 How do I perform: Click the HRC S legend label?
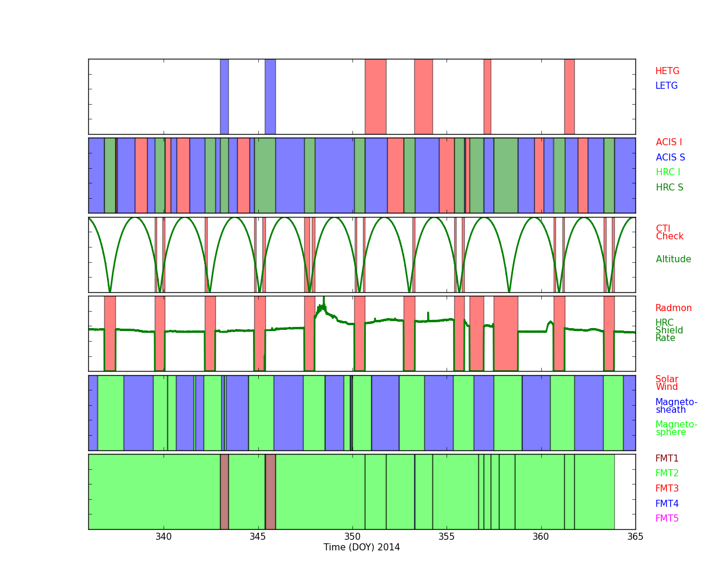tap(669, 188)
